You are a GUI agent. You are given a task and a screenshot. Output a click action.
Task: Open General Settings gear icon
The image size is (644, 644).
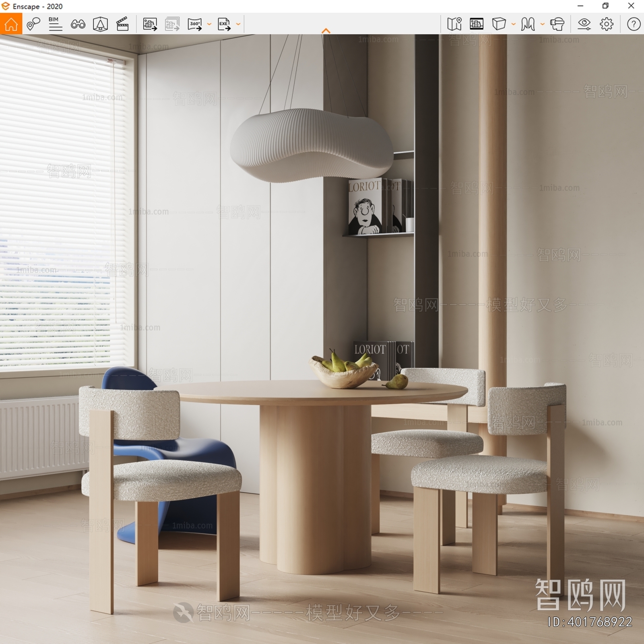tap(607, 24)
